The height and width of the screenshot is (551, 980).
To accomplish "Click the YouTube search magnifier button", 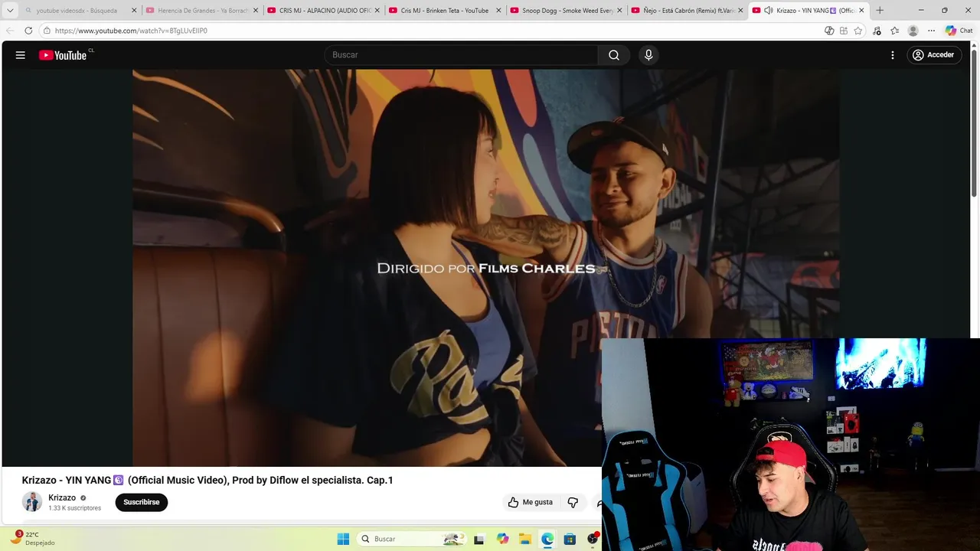I will tap(614, 55).
